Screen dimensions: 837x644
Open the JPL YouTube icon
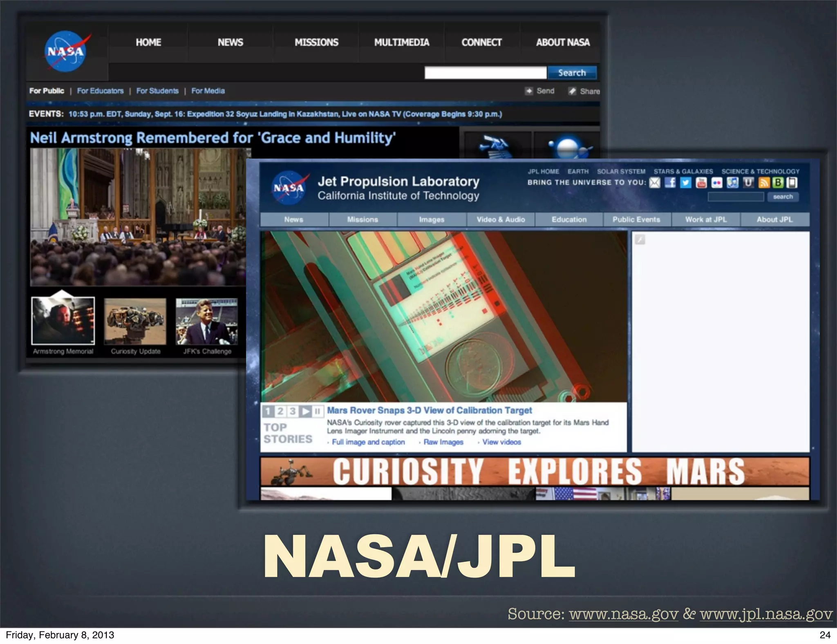pyautogui.click(x=701, y=183)
